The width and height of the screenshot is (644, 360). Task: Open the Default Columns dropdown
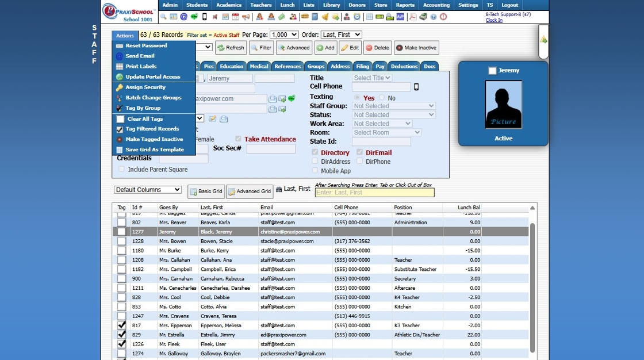point(148,190)
